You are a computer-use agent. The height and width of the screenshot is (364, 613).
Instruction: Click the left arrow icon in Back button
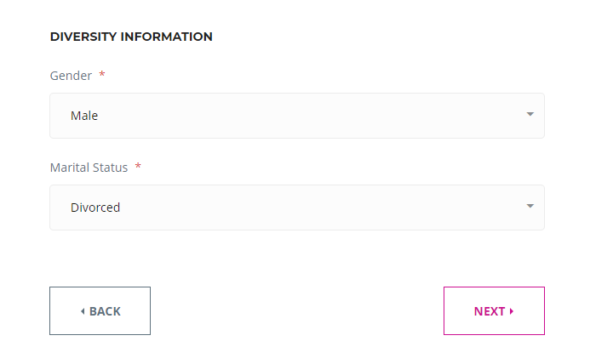click(83, 311)
